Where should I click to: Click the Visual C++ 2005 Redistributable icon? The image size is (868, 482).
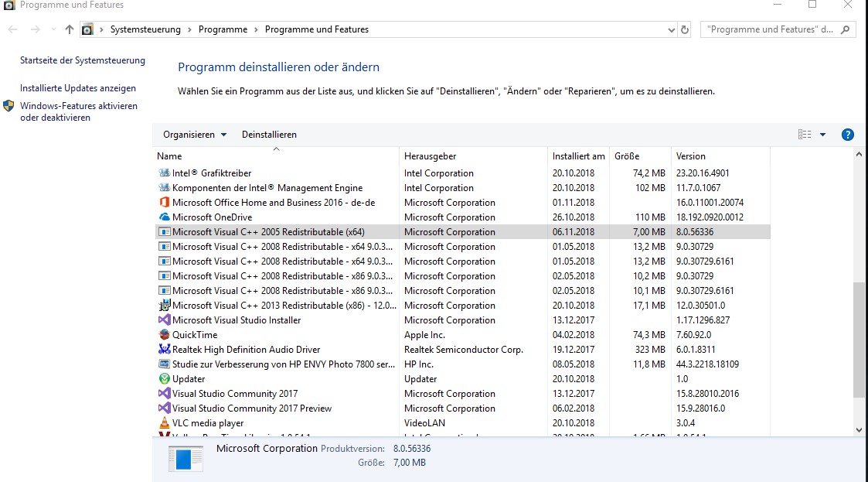(x=164, y=231)
